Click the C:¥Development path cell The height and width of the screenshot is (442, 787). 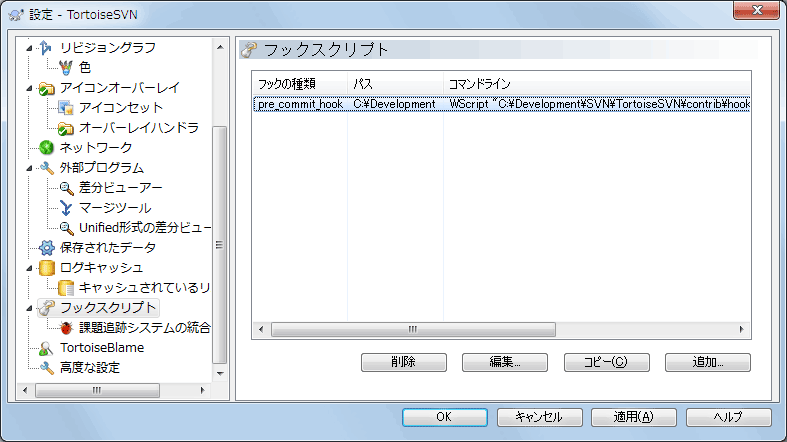click(x=394, y=104)
